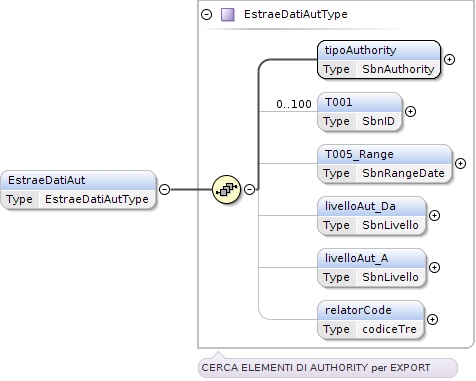The height and width of the screenshot is (381, 476).
Task: Select the sequence compositor icon
Action: coord(226,190)
